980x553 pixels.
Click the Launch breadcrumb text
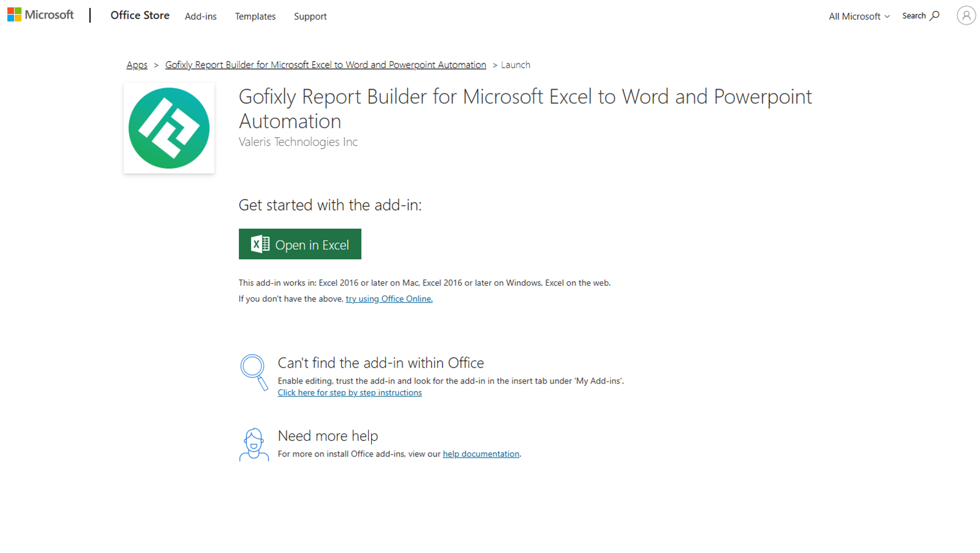(x=515, y=65)
